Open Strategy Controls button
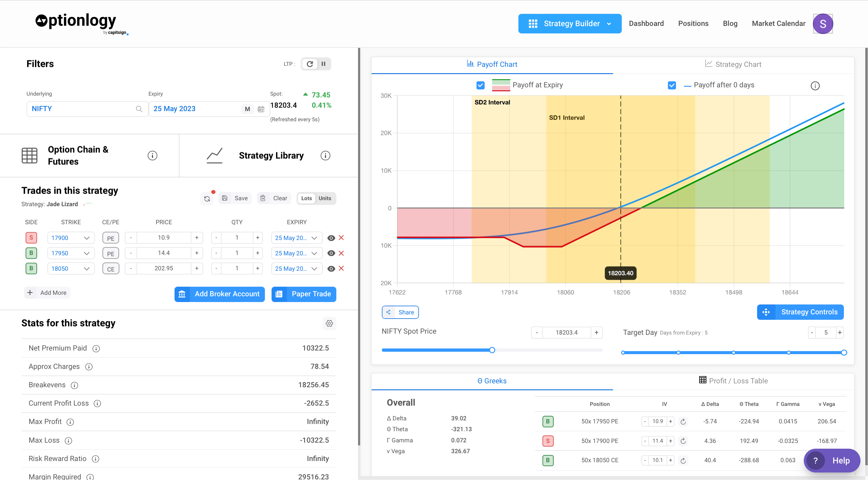 click(800, 312)
